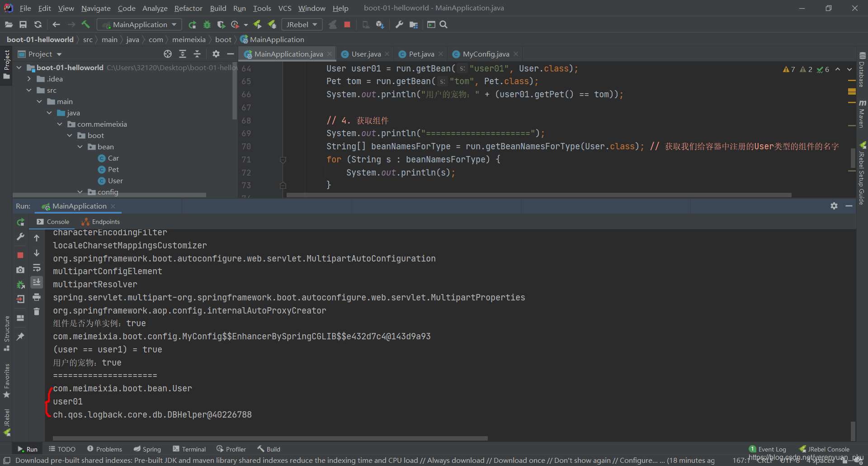
Task: Run with coverage shield icon
Action: click(x=221, y=24)
